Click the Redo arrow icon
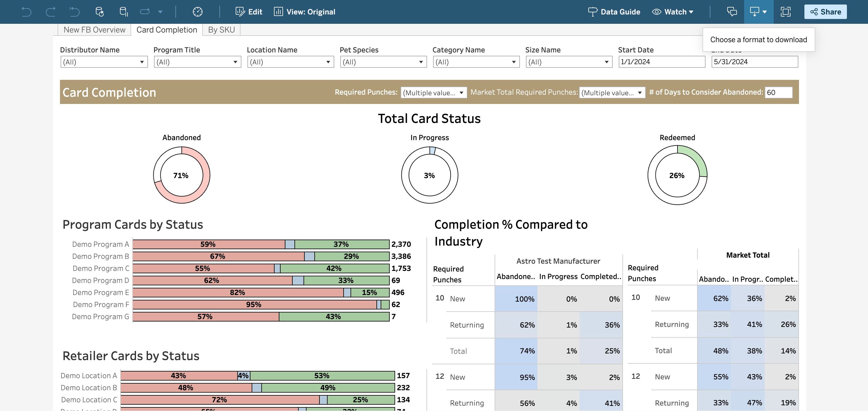 point(51,12)
